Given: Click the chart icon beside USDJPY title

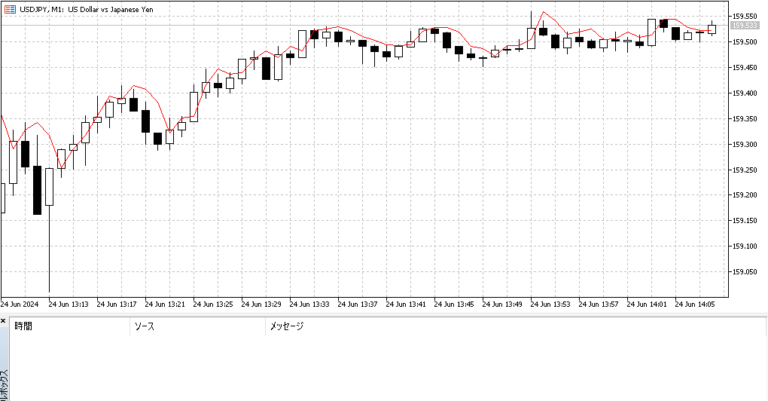Looking at the screenshot, I should coord(7,9).
